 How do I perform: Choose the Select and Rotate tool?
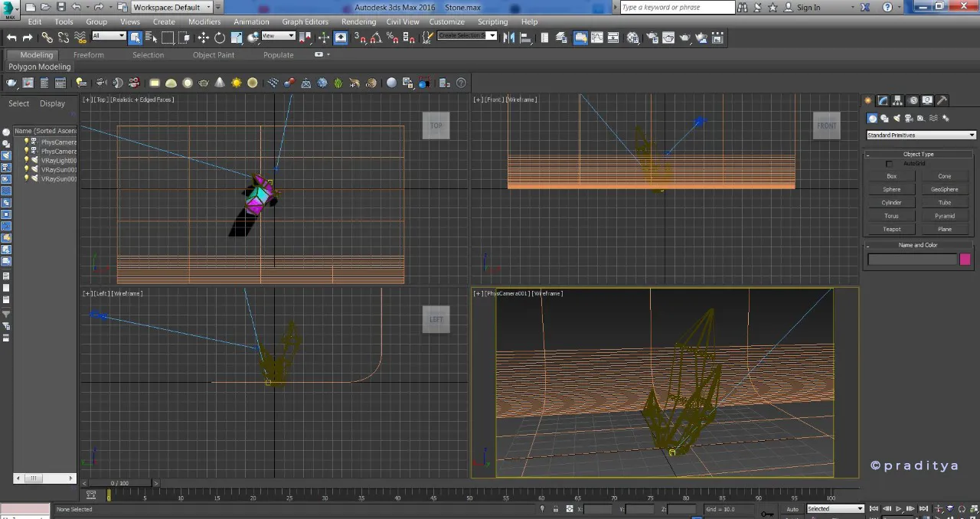(x=220, y=38)
